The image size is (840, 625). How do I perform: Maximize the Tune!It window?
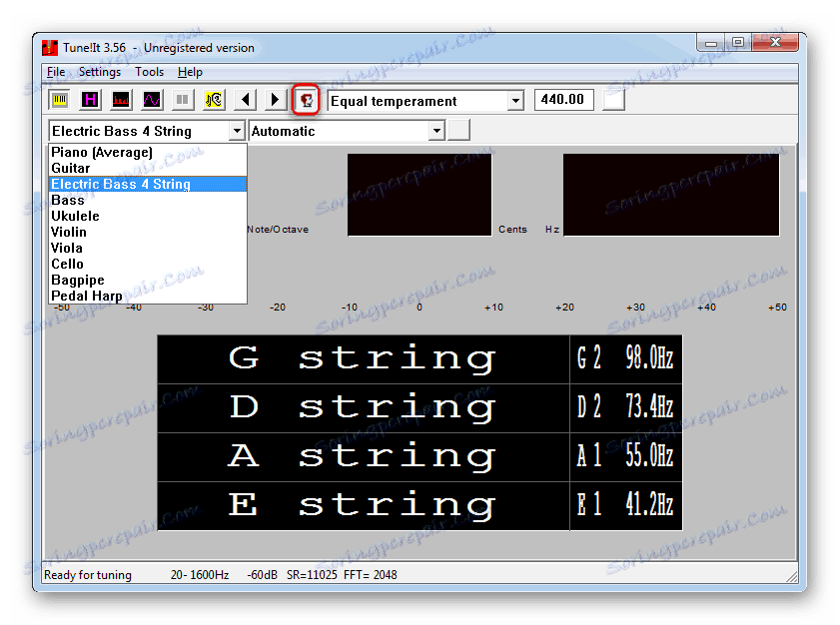coord(738,42)
